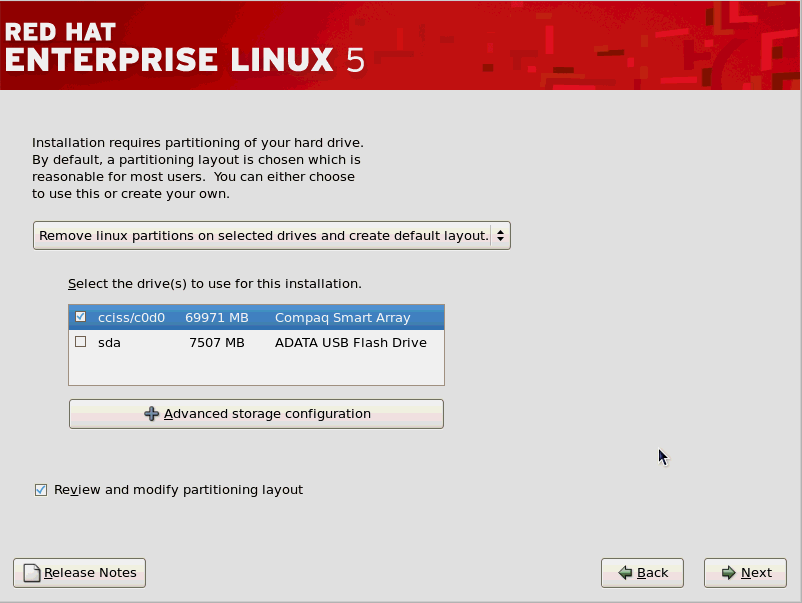Click the 'Review and modify partitioning layout' label

click(179, 490)
